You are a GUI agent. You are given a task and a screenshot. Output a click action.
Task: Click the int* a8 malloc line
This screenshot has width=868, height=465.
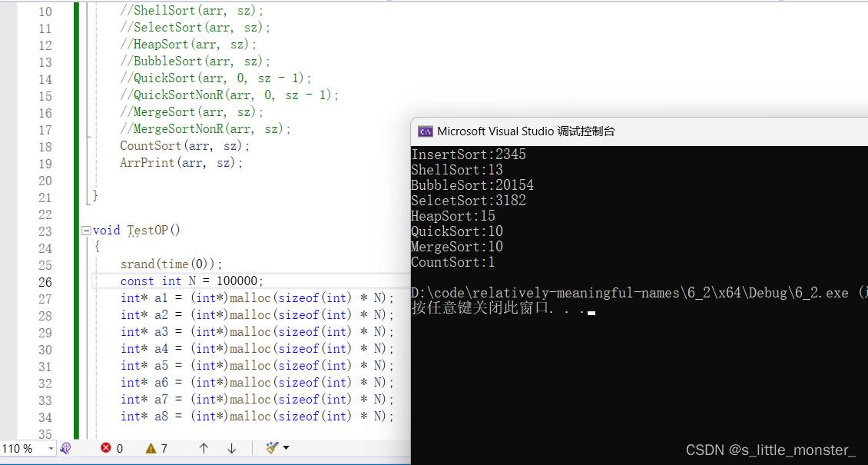point(258,417)
